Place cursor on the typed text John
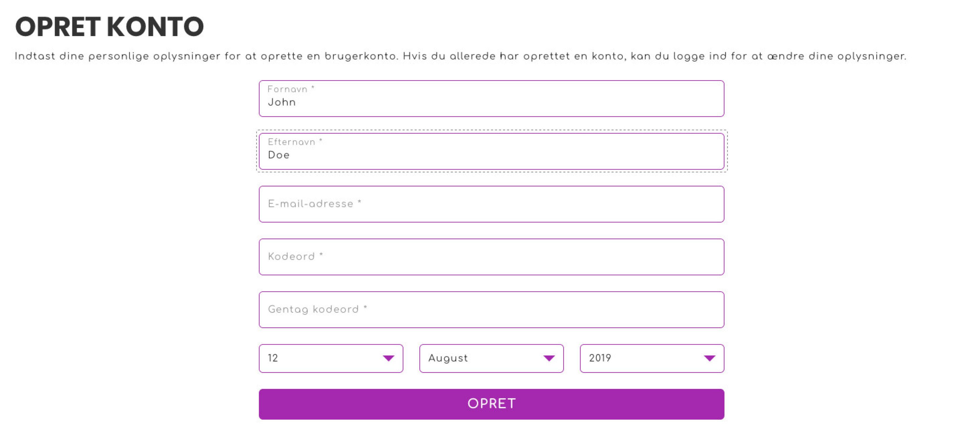This screenshot has width=980, height=439. click(282, 102)
